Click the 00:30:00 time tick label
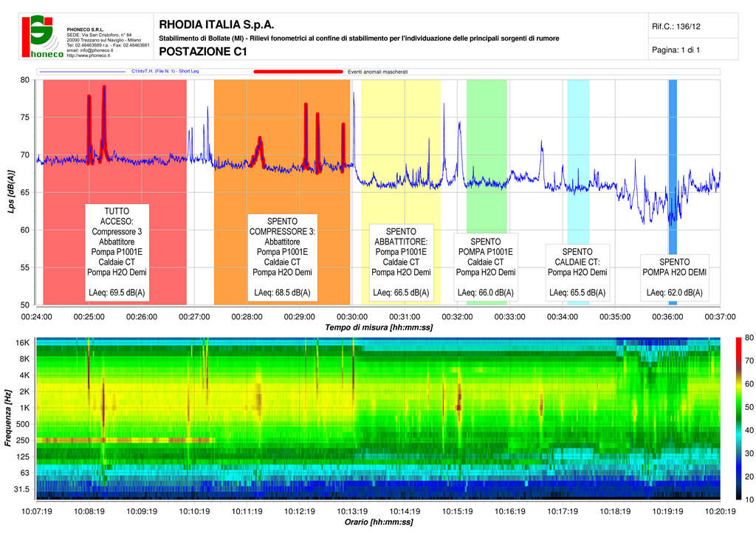Viewport: 756px width, 535px height. click(352, 317)
